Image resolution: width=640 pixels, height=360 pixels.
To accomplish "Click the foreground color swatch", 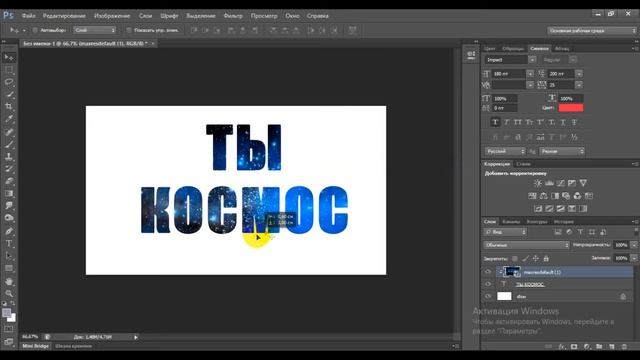I will point(6,313).
